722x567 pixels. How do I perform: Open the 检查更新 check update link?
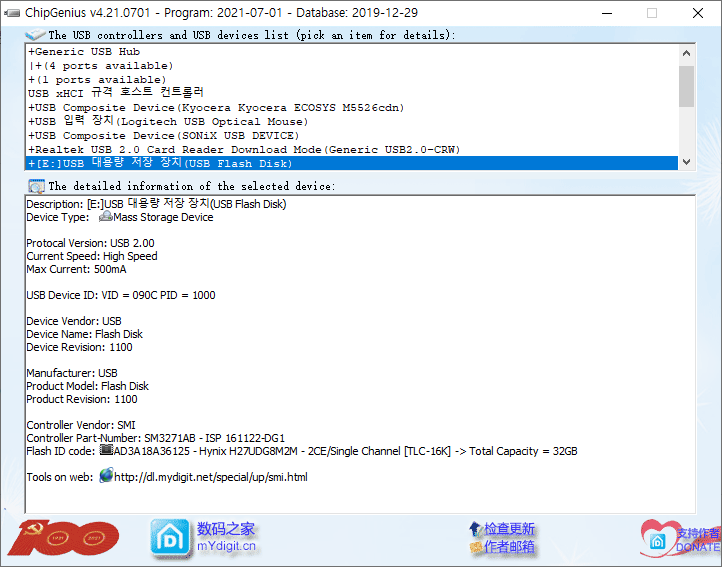tap(509, 529)
